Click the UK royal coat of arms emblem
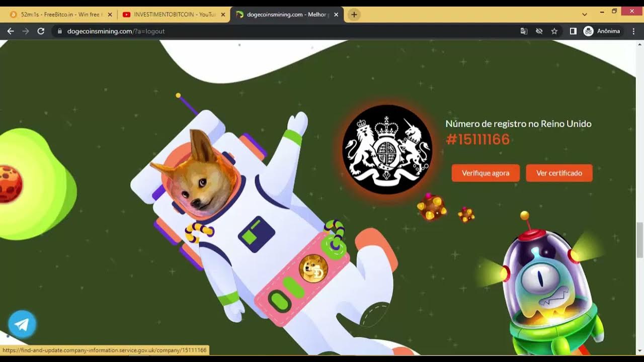 [387, 149]
